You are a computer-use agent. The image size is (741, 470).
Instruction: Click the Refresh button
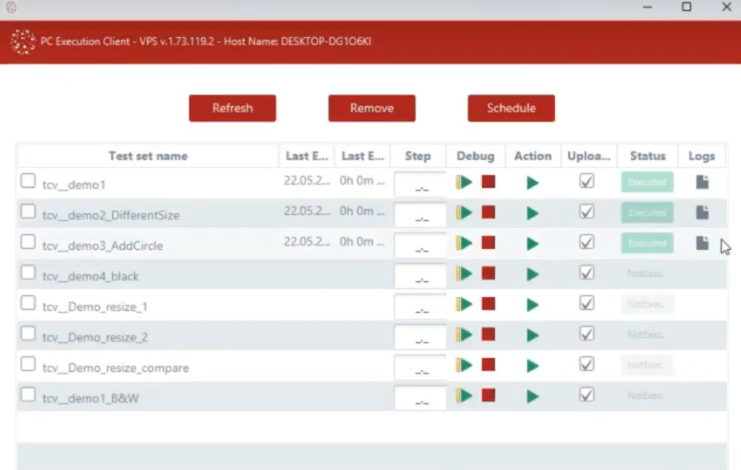click(232, 108)
